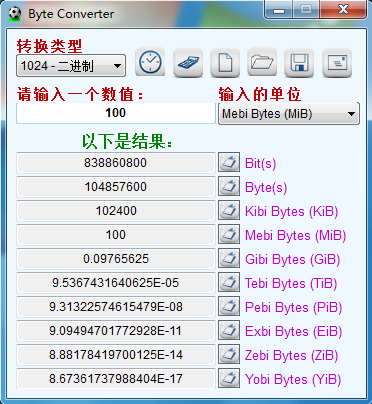Click the Exbi Bytes (EiB) label
This screenshot has width=372, height=404.
(x=294, y=331)
